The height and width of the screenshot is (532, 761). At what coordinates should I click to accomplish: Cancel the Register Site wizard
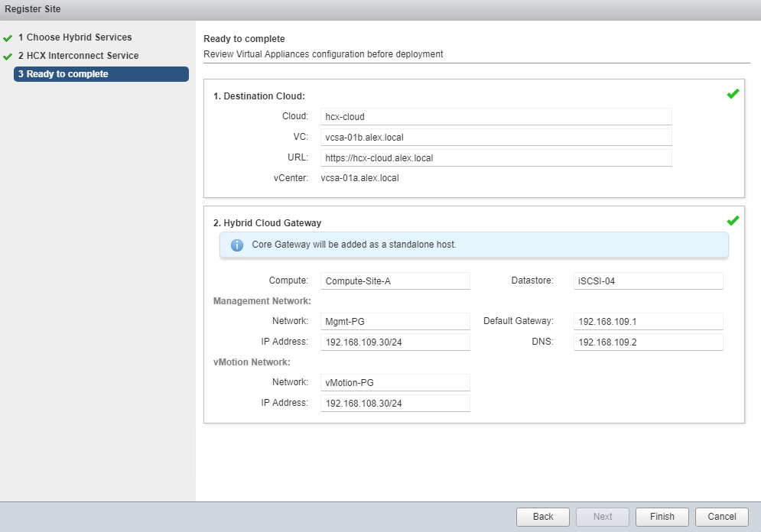[721, 517]
